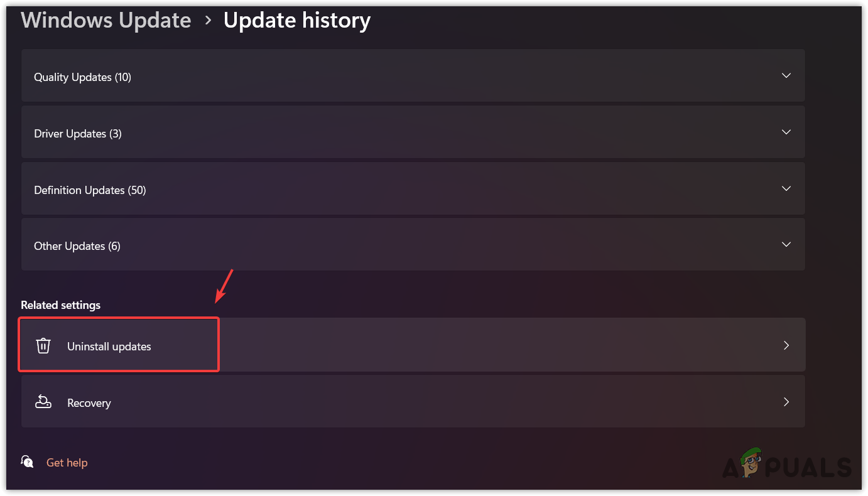
Task: Expand Definition Updates using its chevron
Action: pos(786,188)
